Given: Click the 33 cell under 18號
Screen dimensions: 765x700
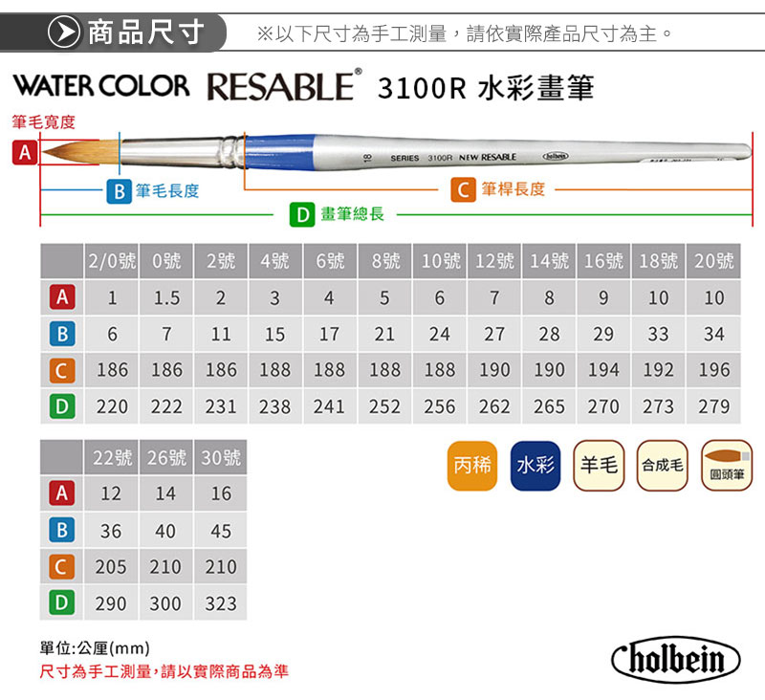Looking at the screenshot, I should (x=658, y=334).
